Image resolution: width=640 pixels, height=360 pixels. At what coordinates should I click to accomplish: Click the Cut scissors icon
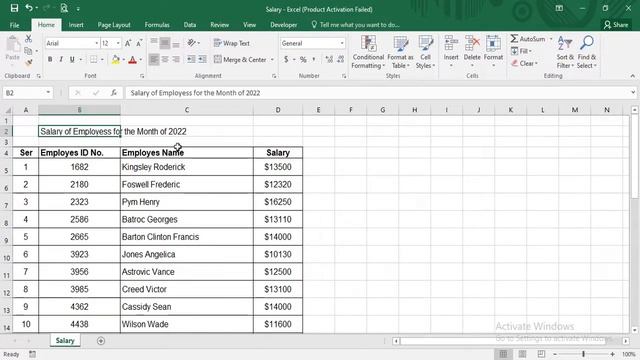[x=28, y=39]
